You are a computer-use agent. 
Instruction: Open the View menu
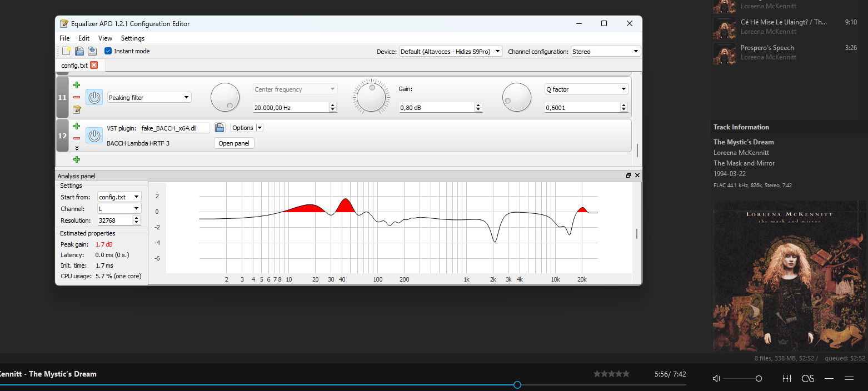tap(105, 38)
